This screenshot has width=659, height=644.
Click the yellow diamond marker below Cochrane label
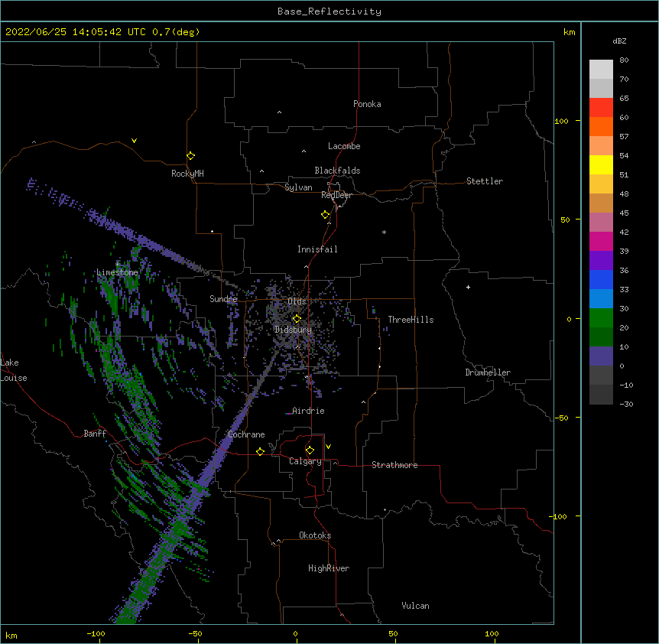(x=260, y=451)
